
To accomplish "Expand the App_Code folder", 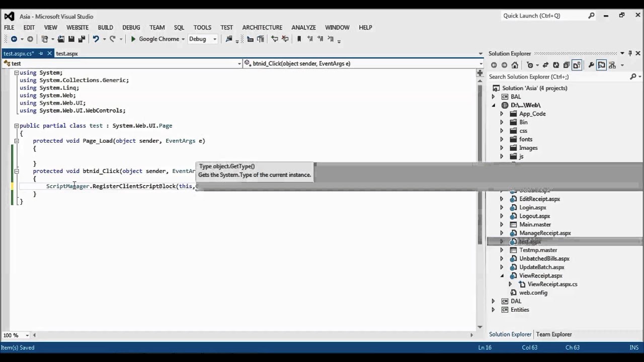I will [502, 114].
